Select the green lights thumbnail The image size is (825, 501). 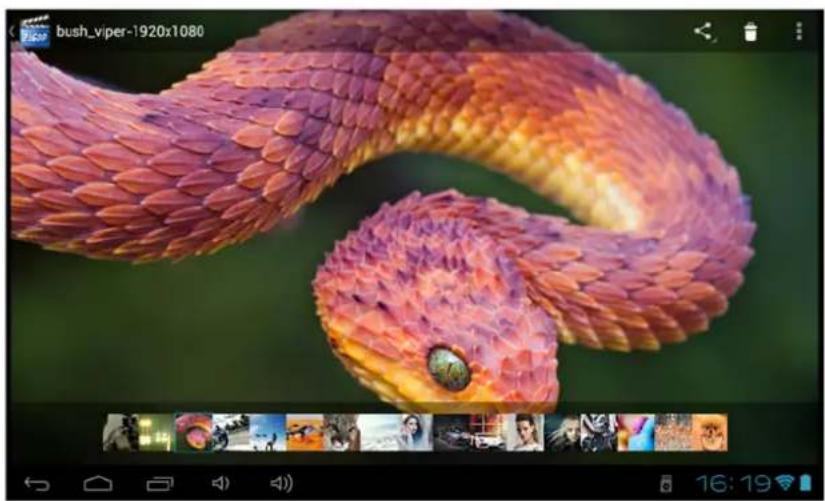[156, 433]
